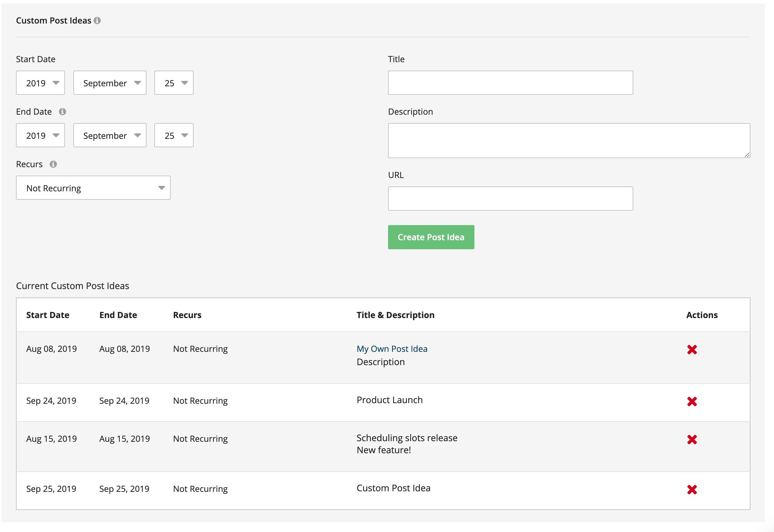This screenshot has height=532, width=774.
Task: Remove the Scheduling slots release idea
Action: click(692, 440)
